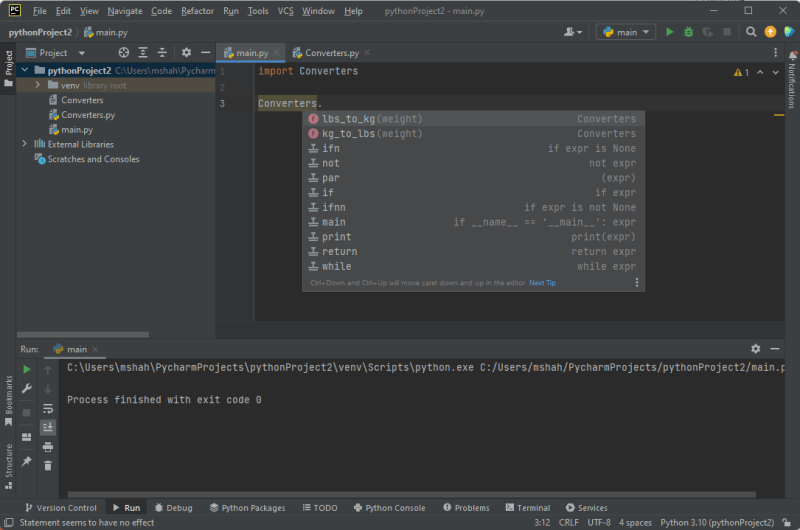The width and height of the screenshot is (800, 530).
Task: Open the Debug tool window
Action: pos(174,508)
